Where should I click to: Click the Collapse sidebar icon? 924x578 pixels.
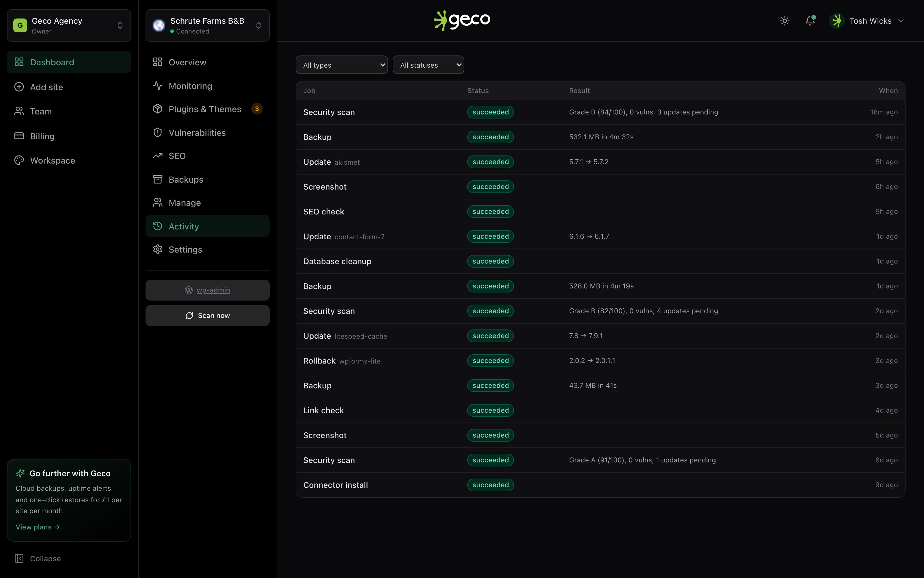(x=19, y=559)
